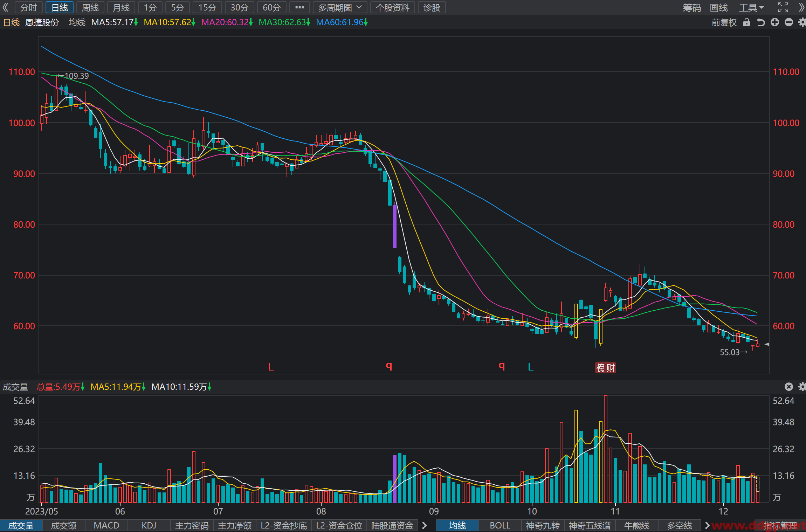Click the 榜财 marker on chart
Viewport: 806px width, 532px height.
[x=606, y=368]
